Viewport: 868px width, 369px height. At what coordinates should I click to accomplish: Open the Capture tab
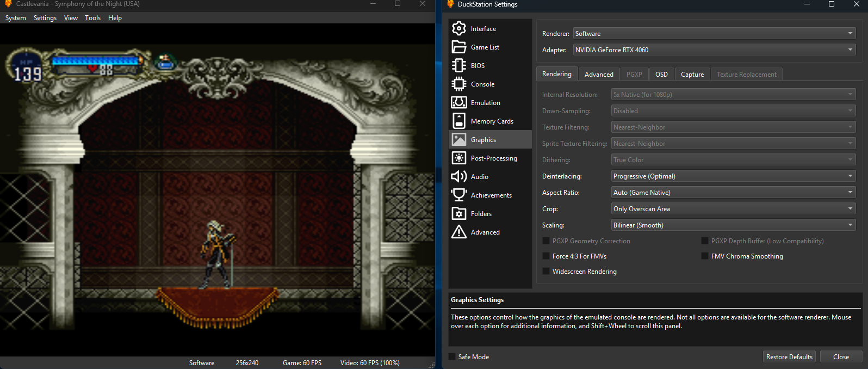click(x=692, y=75)
